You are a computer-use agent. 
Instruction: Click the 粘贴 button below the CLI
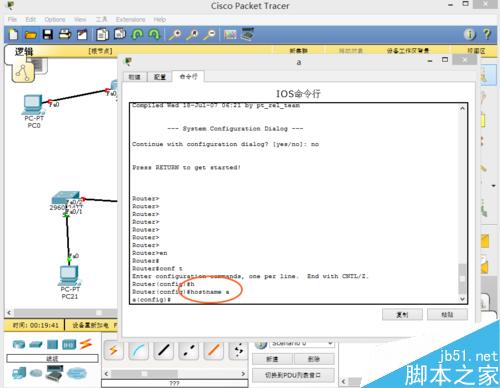coord(447,314)
